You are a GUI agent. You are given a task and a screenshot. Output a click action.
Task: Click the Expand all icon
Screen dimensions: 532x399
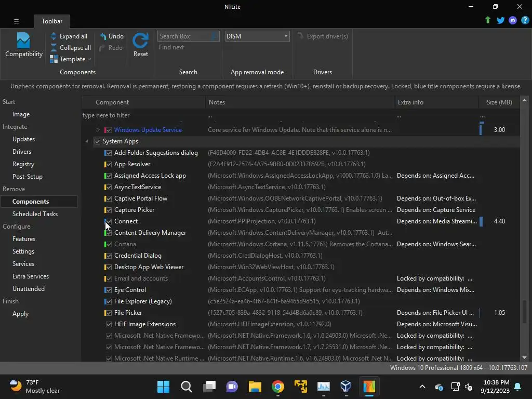[54, 36]
